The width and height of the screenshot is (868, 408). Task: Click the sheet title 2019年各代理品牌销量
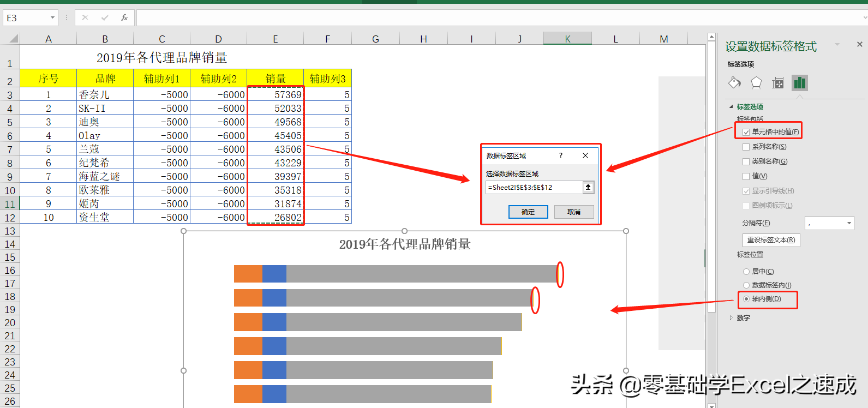pyautogui.click(x=162, y=57)
